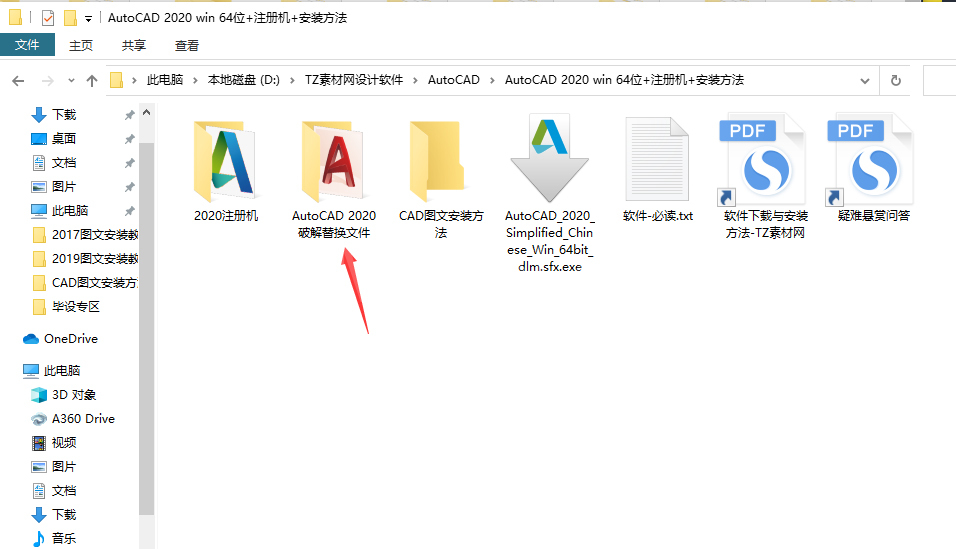This screenshot has width=956, height=549.
Task: Click the folder icon in address bar
Action: tap(116, 81)
